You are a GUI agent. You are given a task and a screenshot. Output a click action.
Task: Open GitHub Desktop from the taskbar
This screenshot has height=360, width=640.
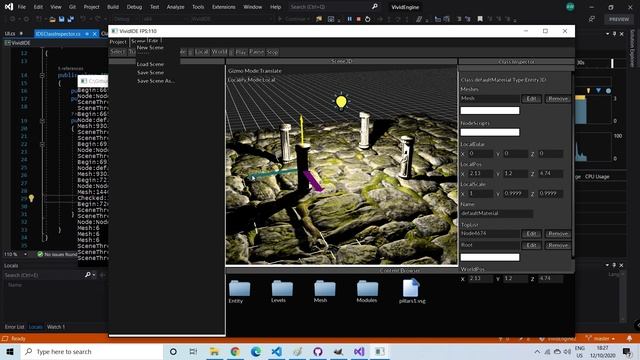pyautogui.click(x=318, y=351)
